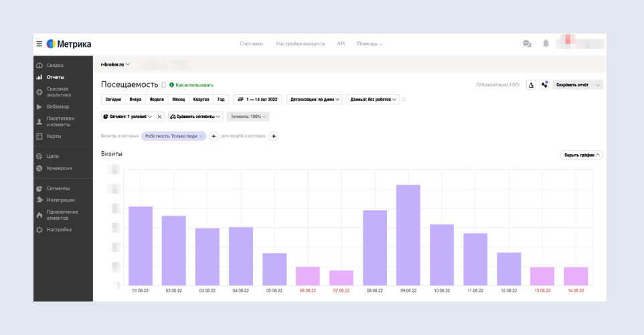Add a visit condition with plus button
This screenshot has width=644, height=335.
click(x=214, y=136)
